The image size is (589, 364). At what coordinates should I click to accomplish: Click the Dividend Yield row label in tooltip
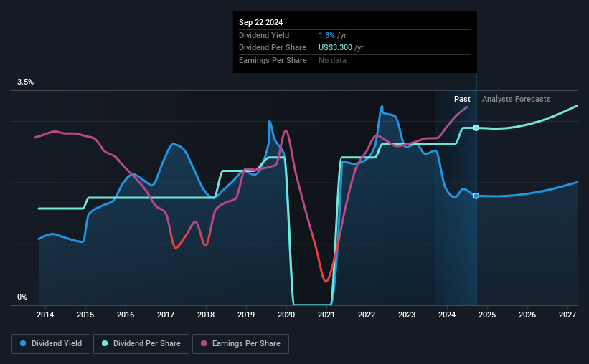(x=264, y=35)
